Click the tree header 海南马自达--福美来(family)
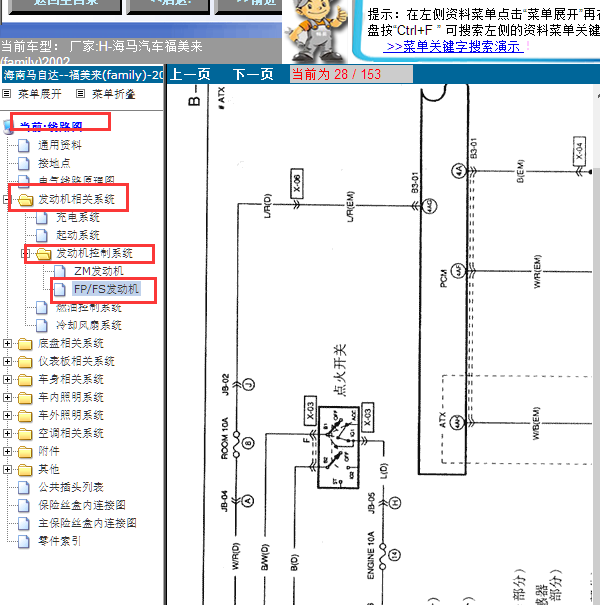 (x=83, y=74)
